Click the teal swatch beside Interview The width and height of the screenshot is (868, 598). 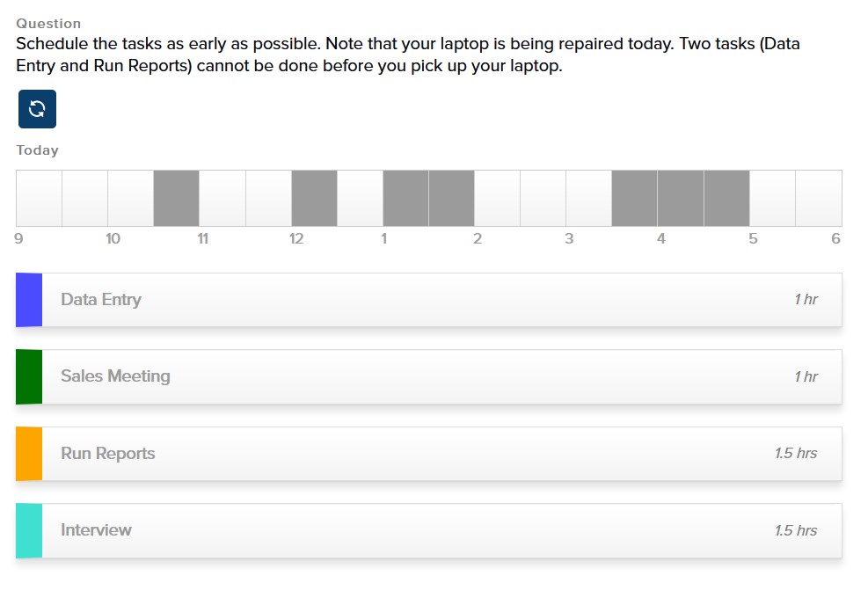point(28,530)
